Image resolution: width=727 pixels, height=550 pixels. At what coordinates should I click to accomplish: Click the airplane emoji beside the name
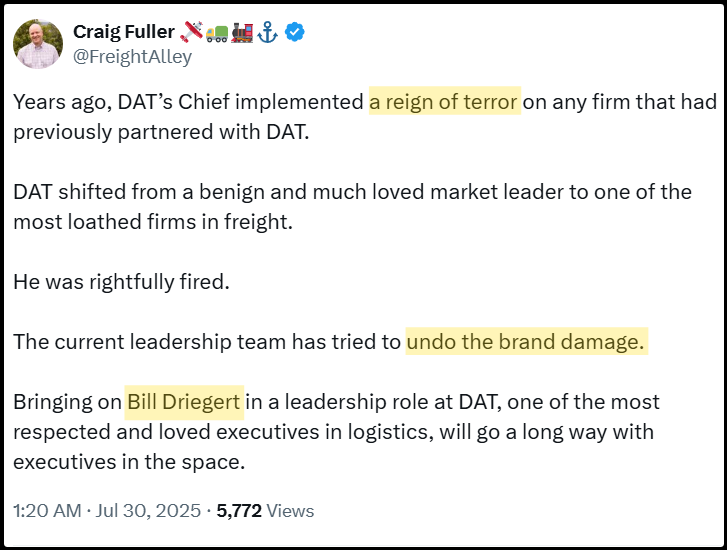[189, 32]
